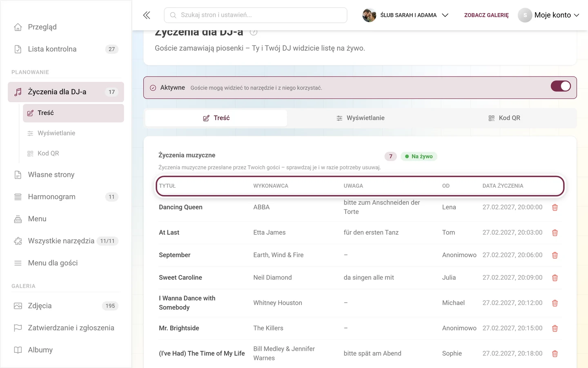Delete the September request via trash icon
The image size is (588, 368).
pos(555,255)
